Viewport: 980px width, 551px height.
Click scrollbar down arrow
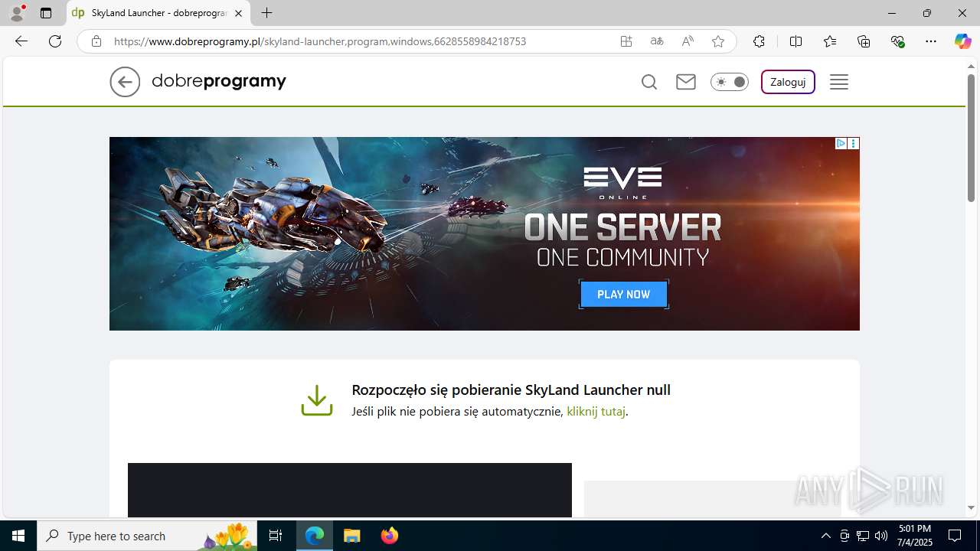[x=971, y=508]
